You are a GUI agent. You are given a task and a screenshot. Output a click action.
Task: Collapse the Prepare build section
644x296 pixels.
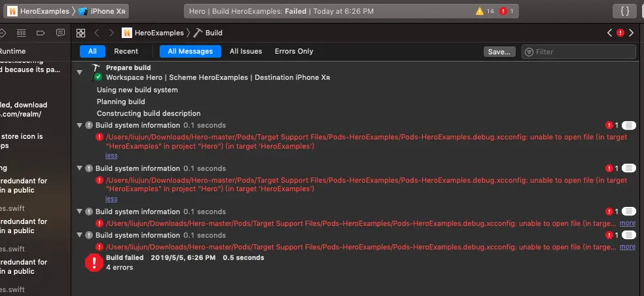[x=79, y=72]
